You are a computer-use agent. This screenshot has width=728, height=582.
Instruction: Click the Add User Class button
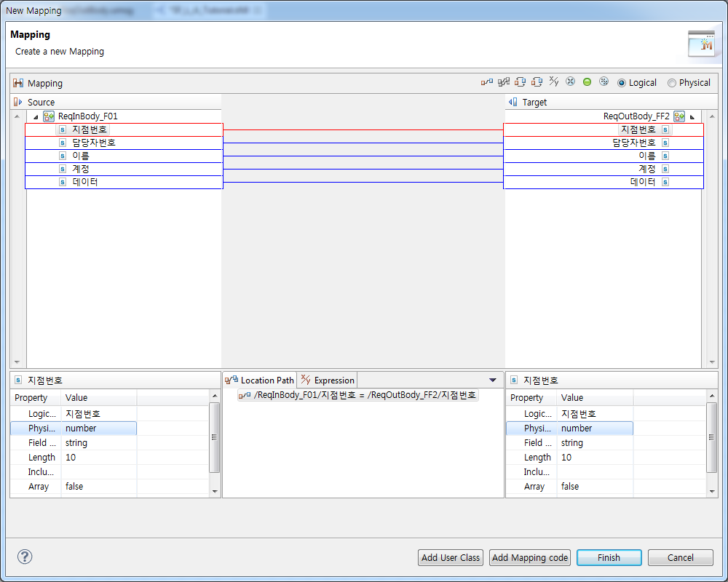pos(450,557)
